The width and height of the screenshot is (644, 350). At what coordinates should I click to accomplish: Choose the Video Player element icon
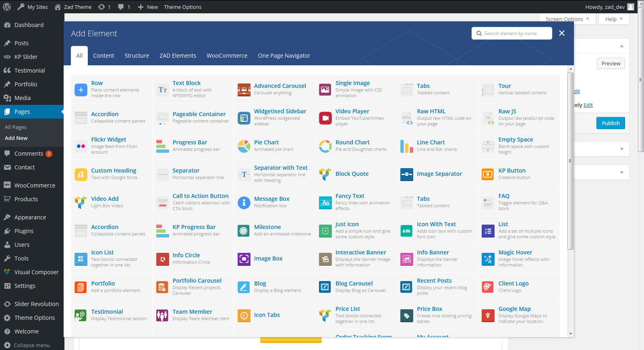(x=325, y=118)
